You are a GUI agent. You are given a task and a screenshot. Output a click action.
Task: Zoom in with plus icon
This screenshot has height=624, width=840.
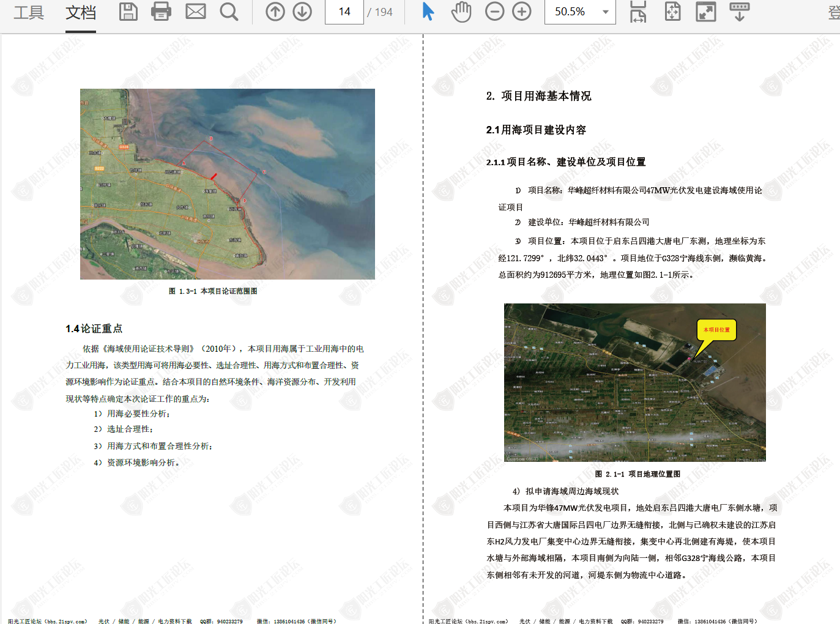point(521,12)
